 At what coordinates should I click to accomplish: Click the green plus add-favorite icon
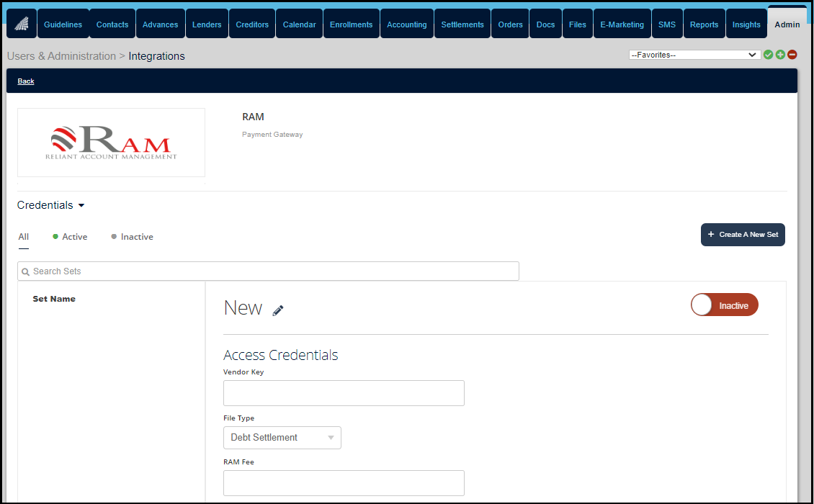click(x=780, y=55)
